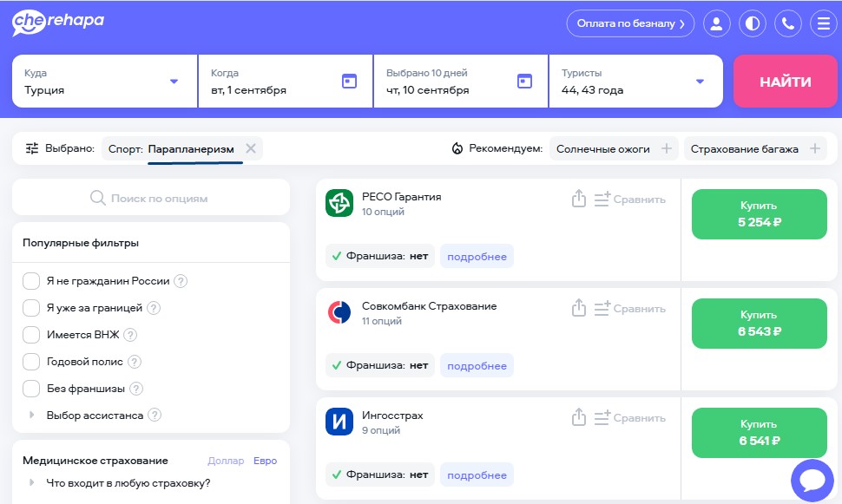
Task: Buy Ингосстрах for 6 541 ₽
Action: pyautogui.click(x=760, y=433)
